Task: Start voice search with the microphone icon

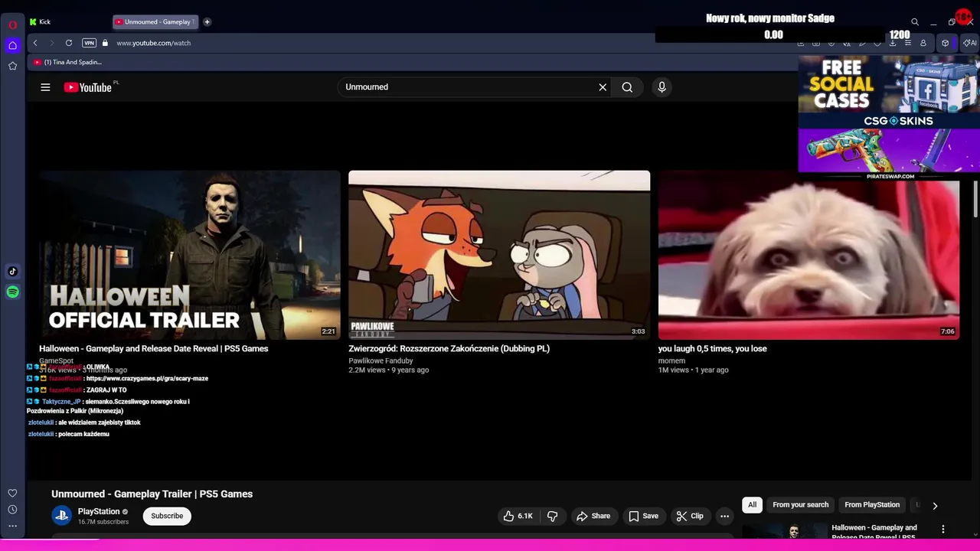Action: 662,87
